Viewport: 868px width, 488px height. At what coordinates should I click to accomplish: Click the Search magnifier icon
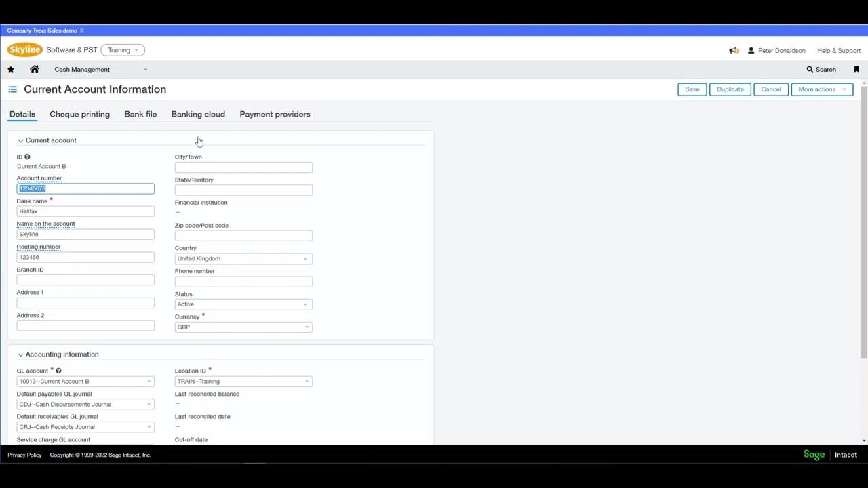(x=810, y=69)
